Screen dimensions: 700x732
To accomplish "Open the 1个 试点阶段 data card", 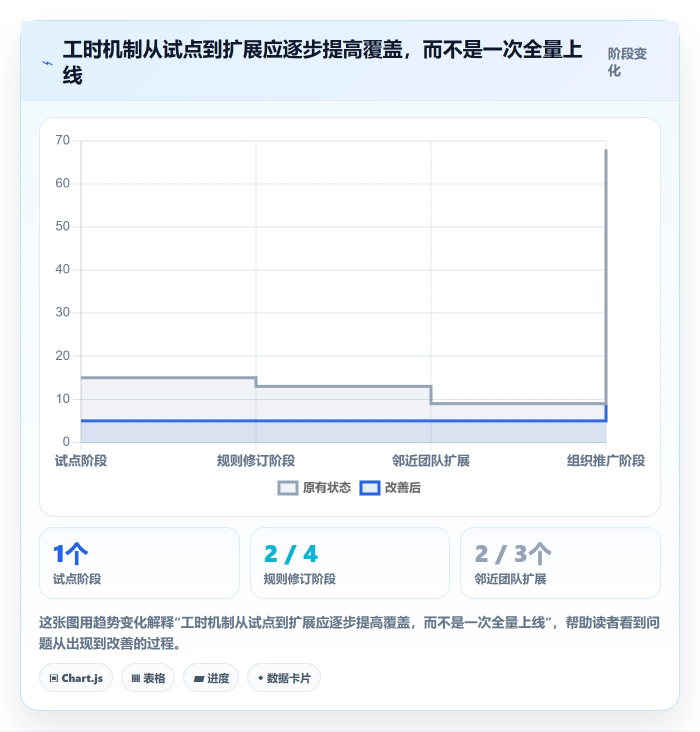I will click(x=139, y=563).
